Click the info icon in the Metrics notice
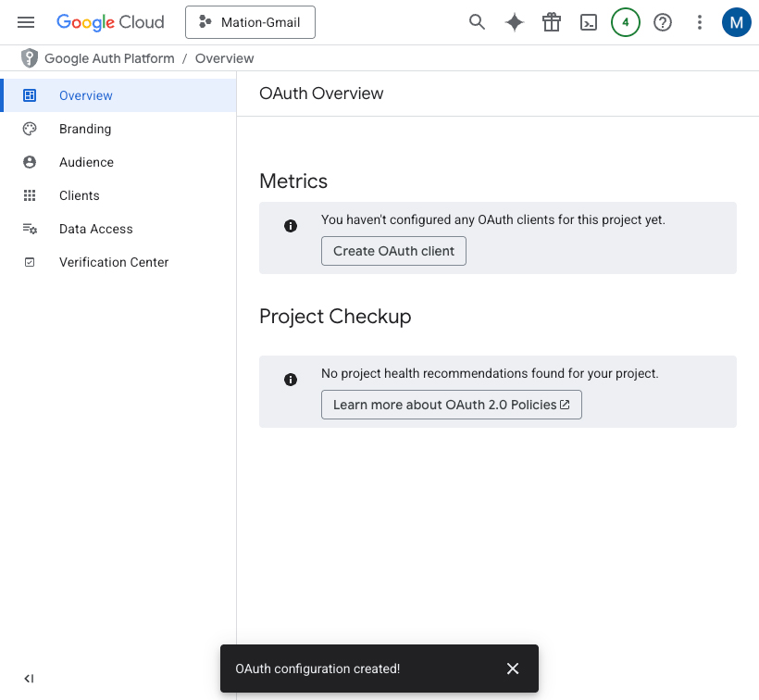Image resolution: width=759 pixels, height=700 pixels. [x=291, y=226]
